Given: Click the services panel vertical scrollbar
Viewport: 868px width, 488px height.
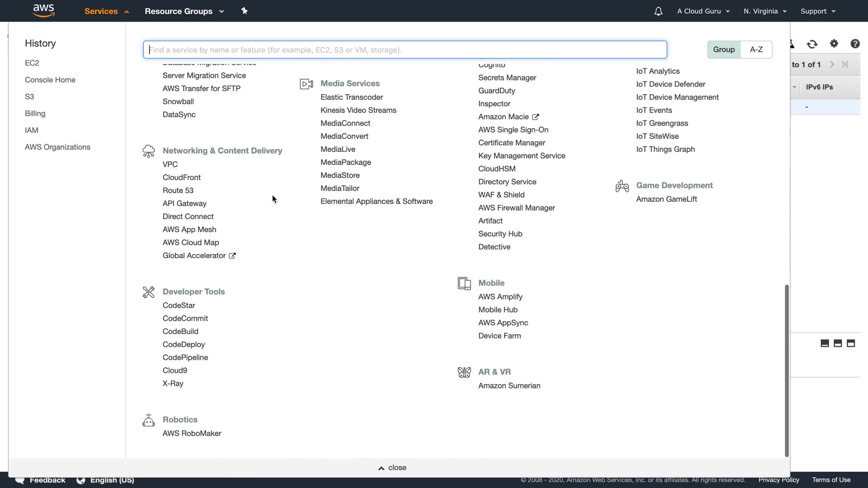Looking at the screenshot, I should (x=787, y=371).
